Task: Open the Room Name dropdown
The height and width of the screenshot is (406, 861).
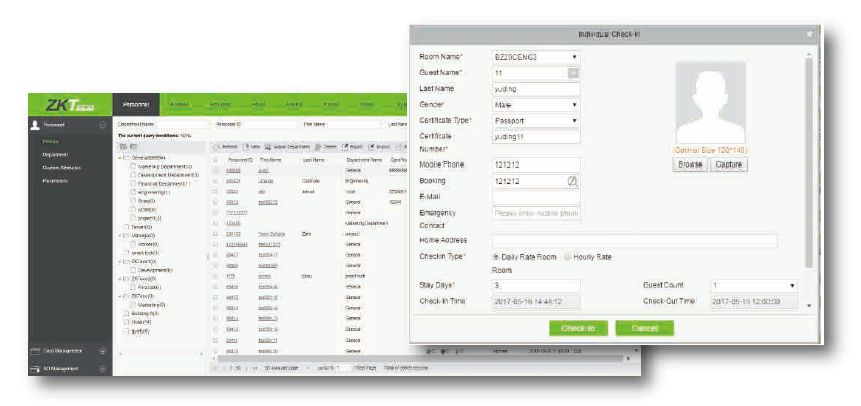Action: tap(536, 57)
